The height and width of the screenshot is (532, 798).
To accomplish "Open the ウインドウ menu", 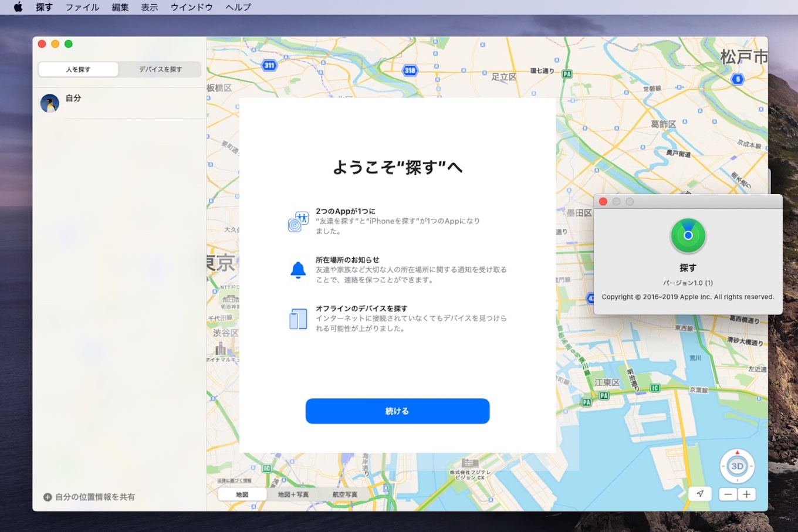I will coord(191,7).
